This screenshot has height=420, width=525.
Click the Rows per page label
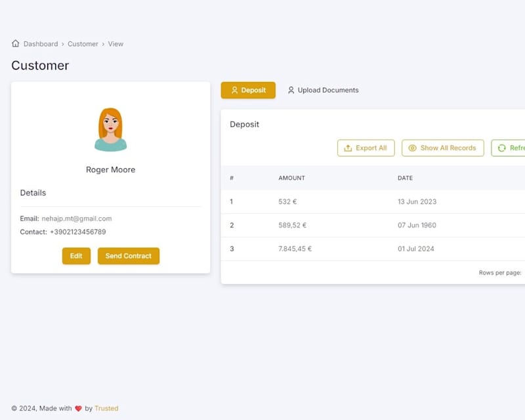[500, 272]
